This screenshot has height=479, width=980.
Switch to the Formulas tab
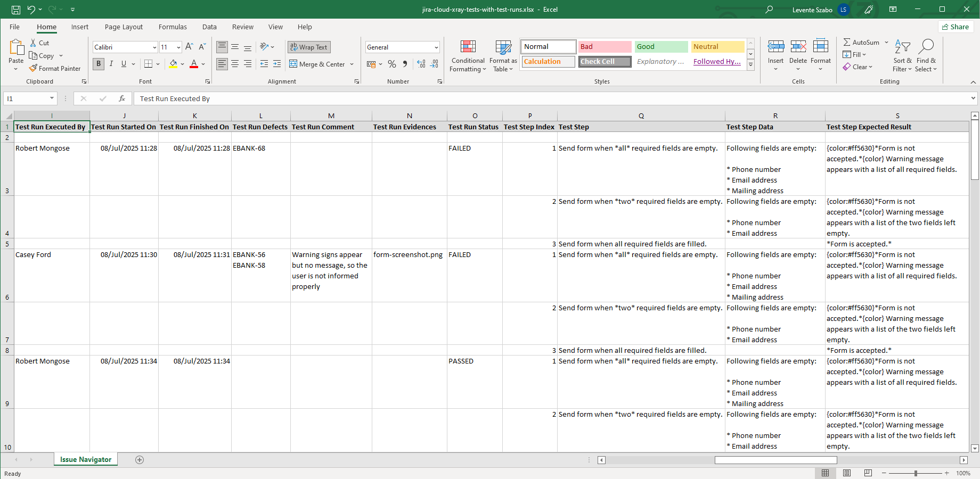tap(173, 27)
